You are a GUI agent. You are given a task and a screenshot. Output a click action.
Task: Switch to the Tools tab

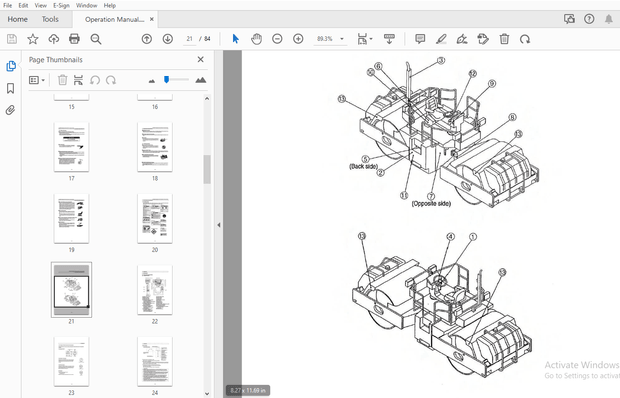click(50, 19)
